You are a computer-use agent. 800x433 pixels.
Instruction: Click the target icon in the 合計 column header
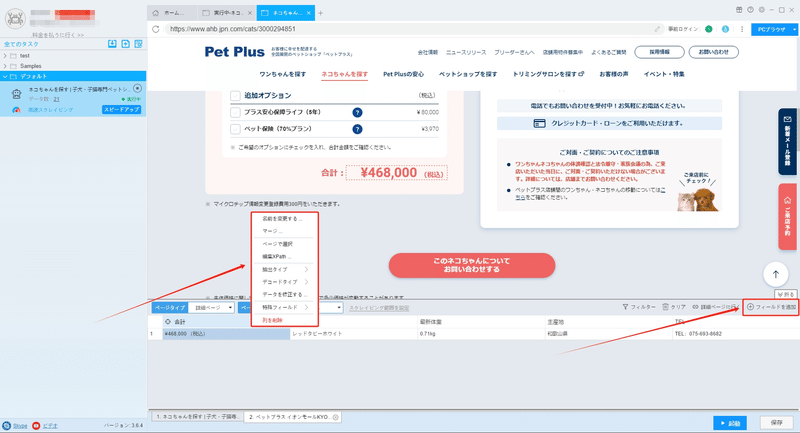pos(168,322)
